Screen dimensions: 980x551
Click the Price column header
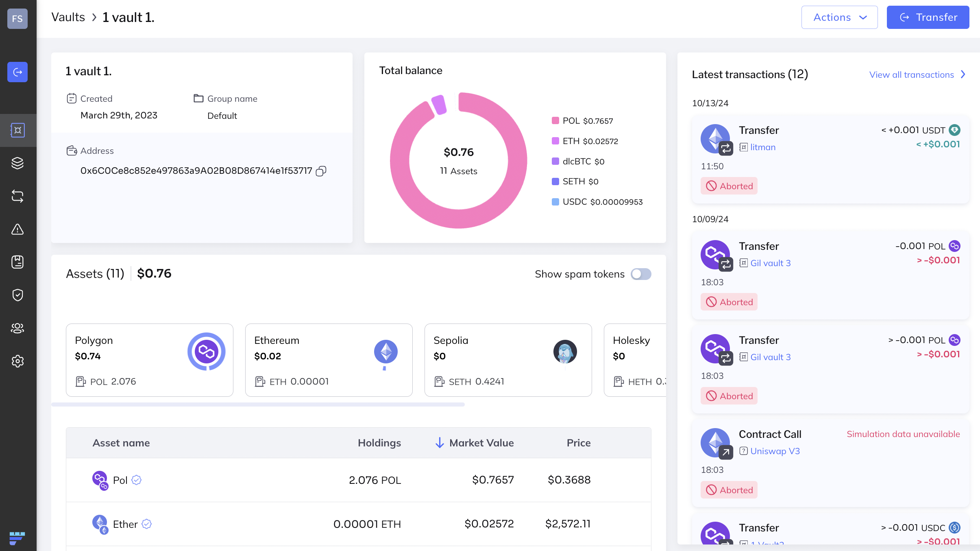(579, 443)
